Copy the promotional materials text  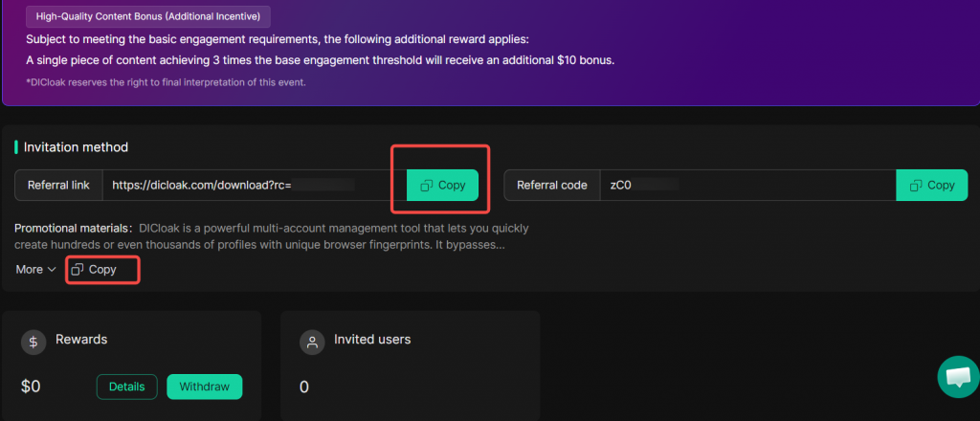94,270
